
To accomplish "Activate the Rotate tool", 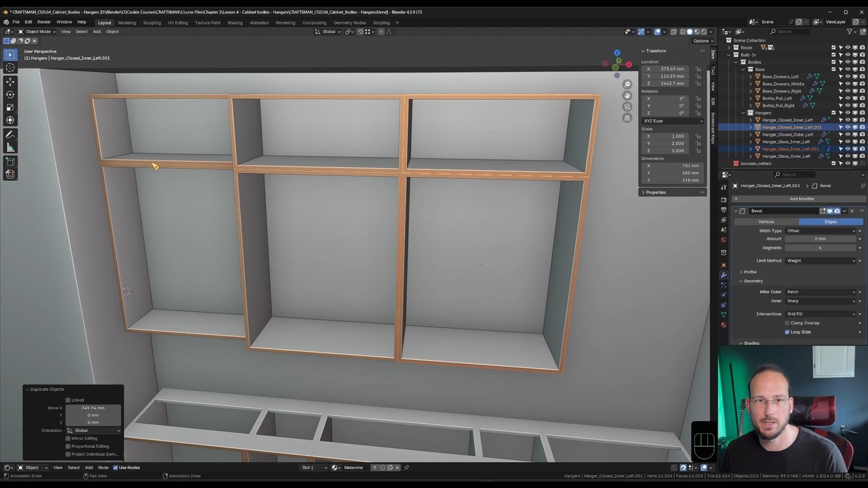I will (10, 94).
